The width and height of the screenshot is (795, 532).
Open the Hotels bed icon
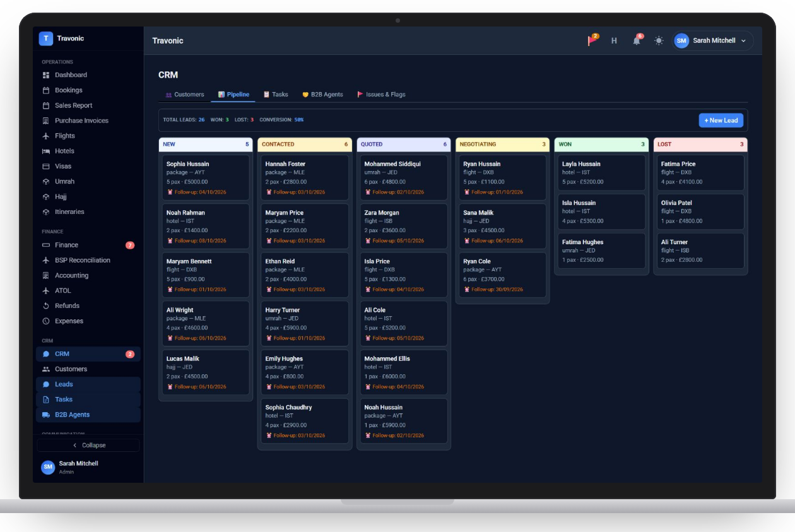pos(46,151)
